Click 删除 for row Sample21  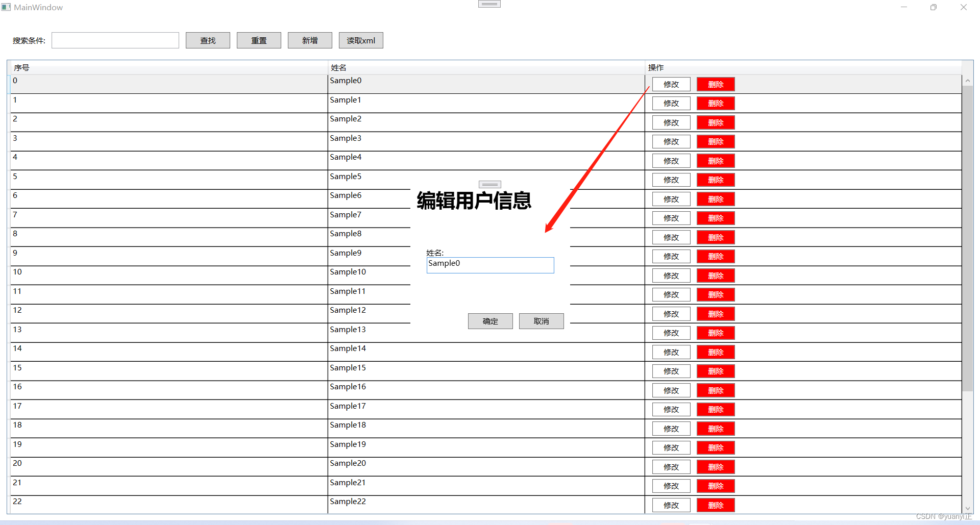click(716, 486)
